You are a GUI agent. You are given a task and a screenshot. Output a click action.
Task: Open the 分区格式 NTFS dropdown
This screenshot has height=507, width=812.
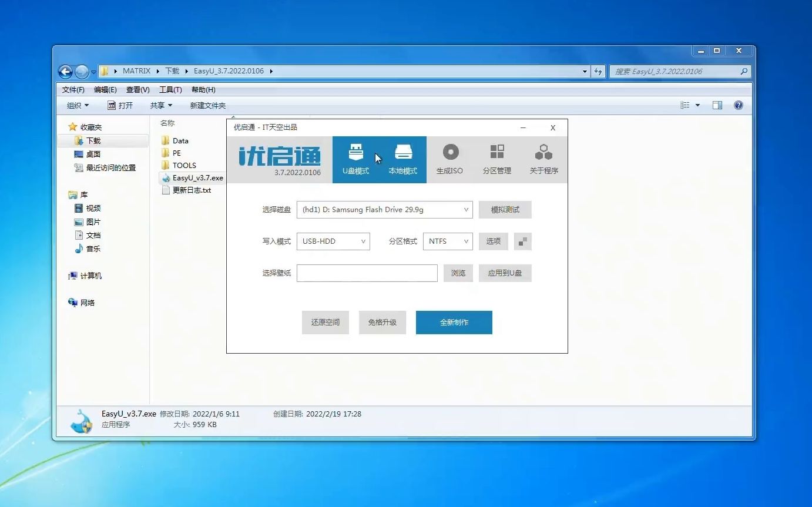tap(448, 241)
